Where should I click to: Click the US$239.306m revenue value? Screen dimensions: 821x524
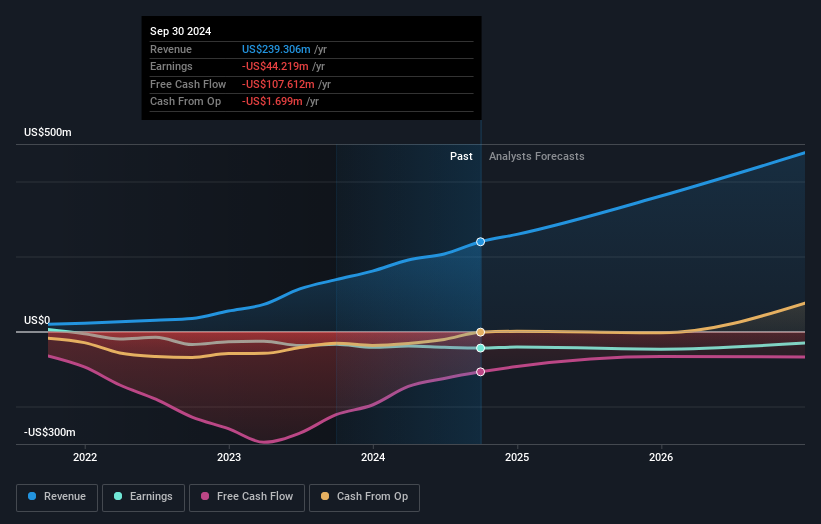(276, 49)
